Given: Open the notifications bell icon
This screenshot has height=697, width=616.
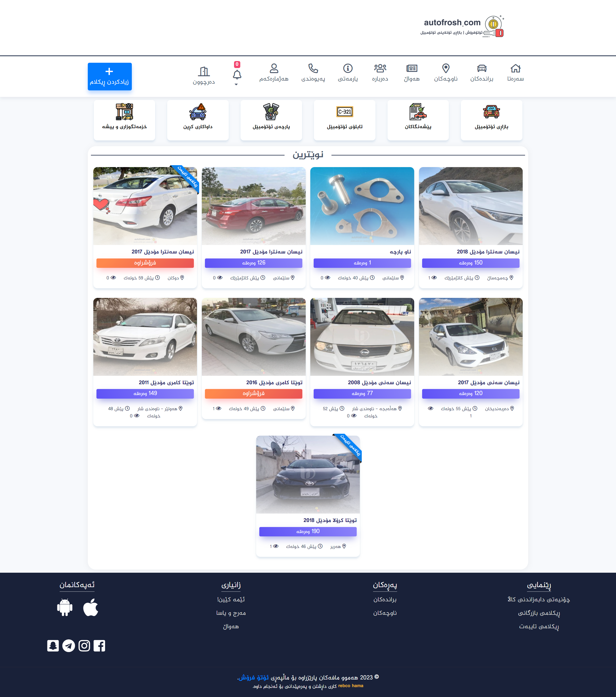Looking at the screenshot, I should pos(237,75).
